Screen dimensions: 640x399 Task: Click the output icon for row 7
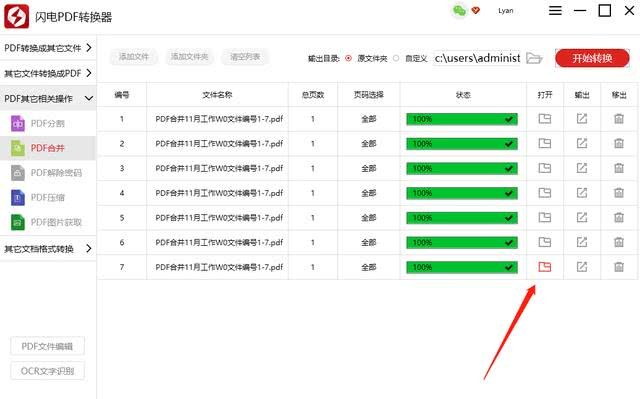point(582,267)
